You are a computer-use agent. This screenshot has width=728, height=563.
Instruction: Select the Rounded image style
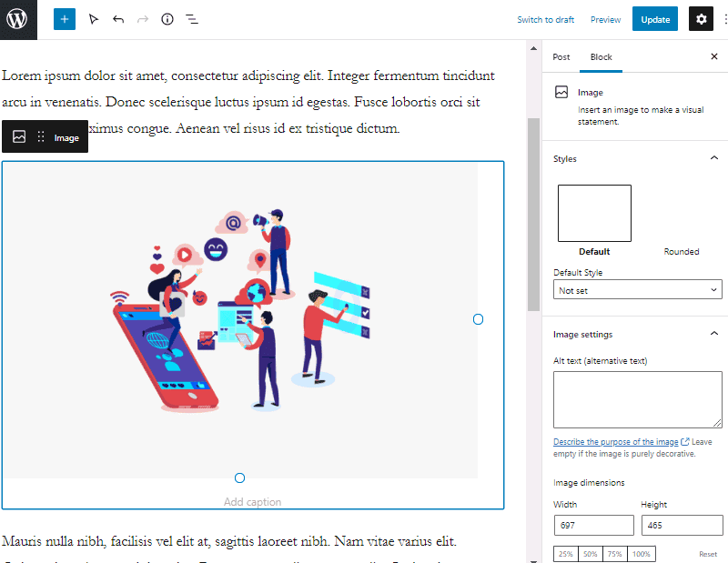coord(681,252)
